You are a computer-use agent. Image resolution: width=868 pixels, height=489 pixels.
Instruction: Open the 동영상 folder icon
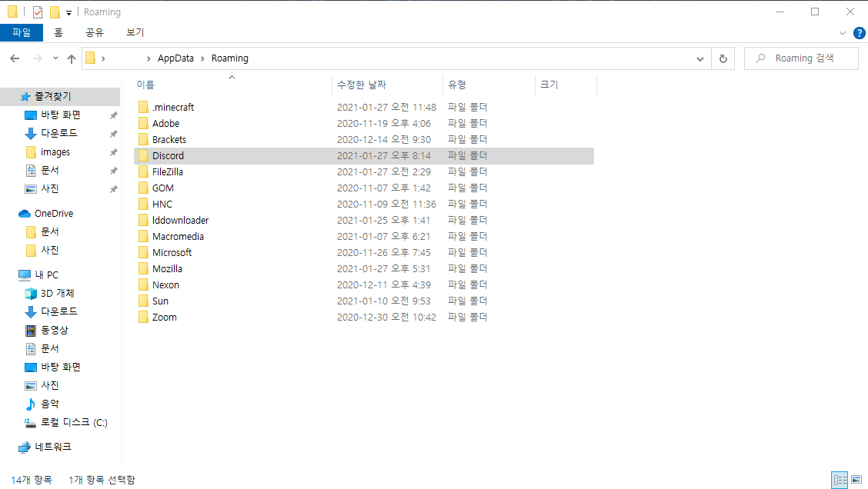[31, 331]
